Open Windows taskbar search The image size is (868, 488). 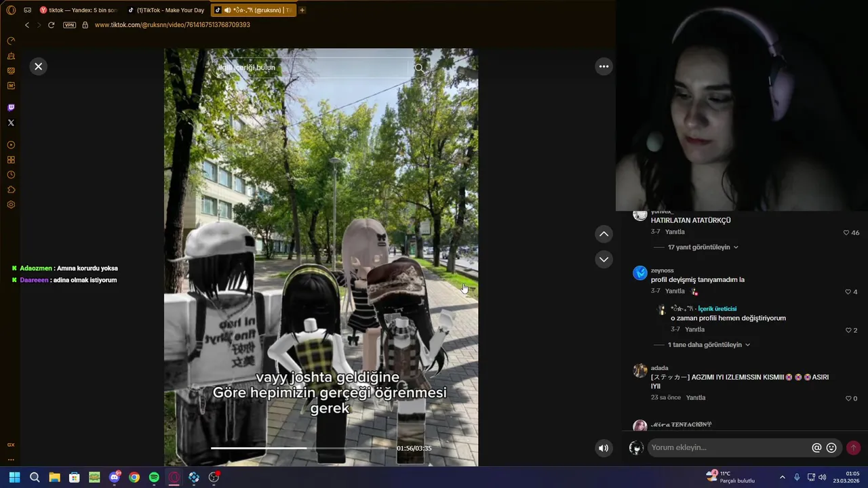coord(35,477)
